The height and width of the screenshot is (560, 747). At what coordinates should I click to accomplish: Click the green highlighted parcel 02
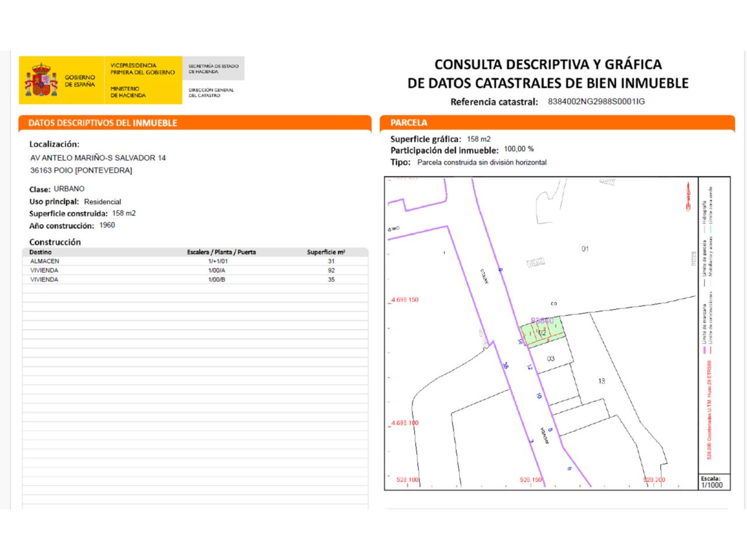pos(544,333)
